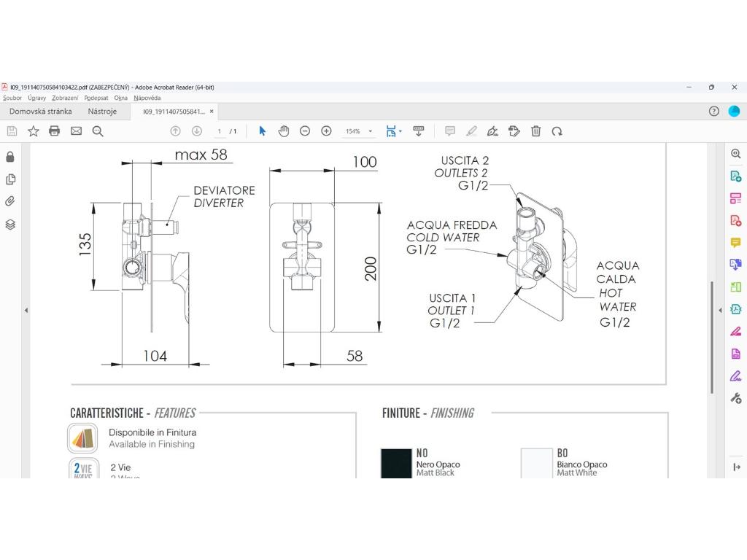Open the page thumbnails panel

(x=10, y=179)
